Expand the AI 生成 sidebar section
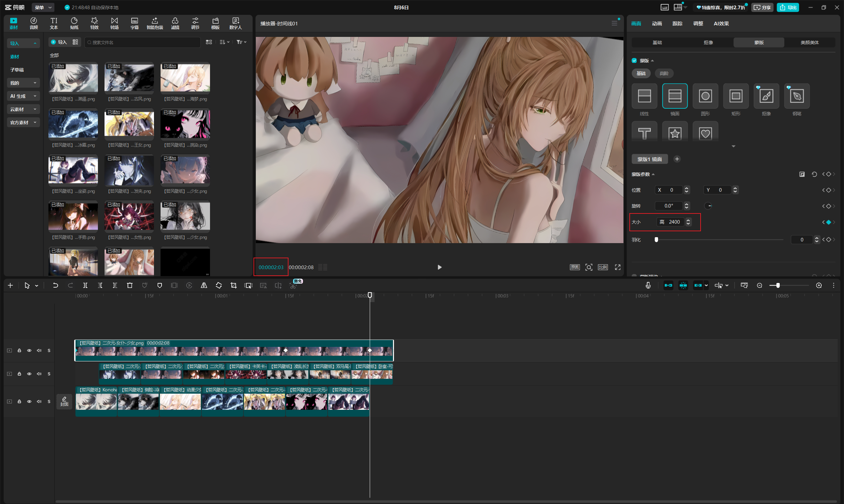This screenshot has width=844, height=504. pos(23,96)
